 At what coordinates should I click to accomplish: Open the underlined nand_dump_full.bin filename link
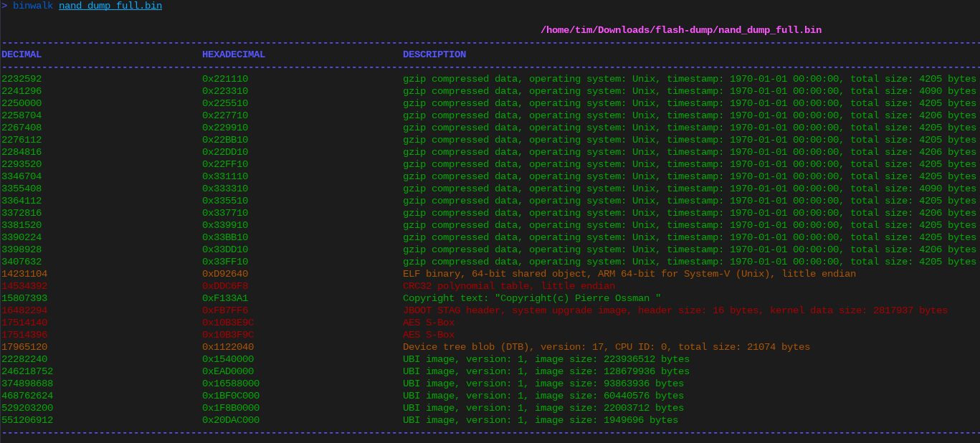110,6
